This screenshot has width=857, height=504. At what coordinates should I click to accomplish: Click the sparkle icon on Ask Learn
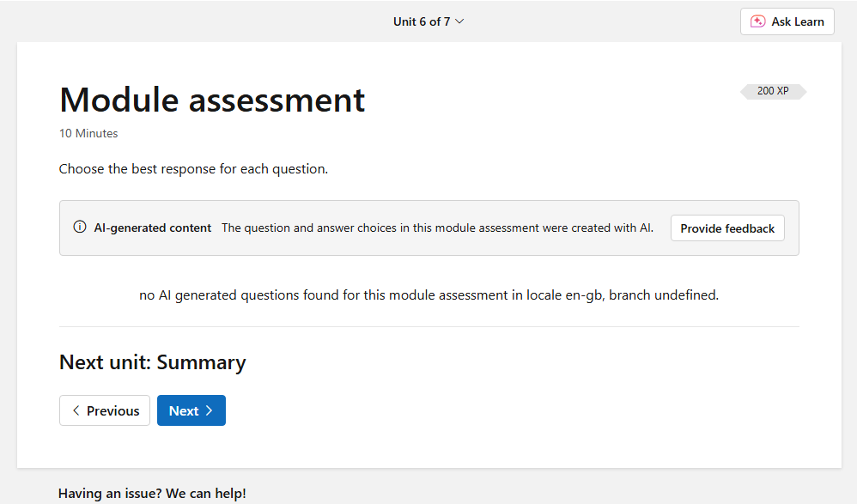coord(757,21)
